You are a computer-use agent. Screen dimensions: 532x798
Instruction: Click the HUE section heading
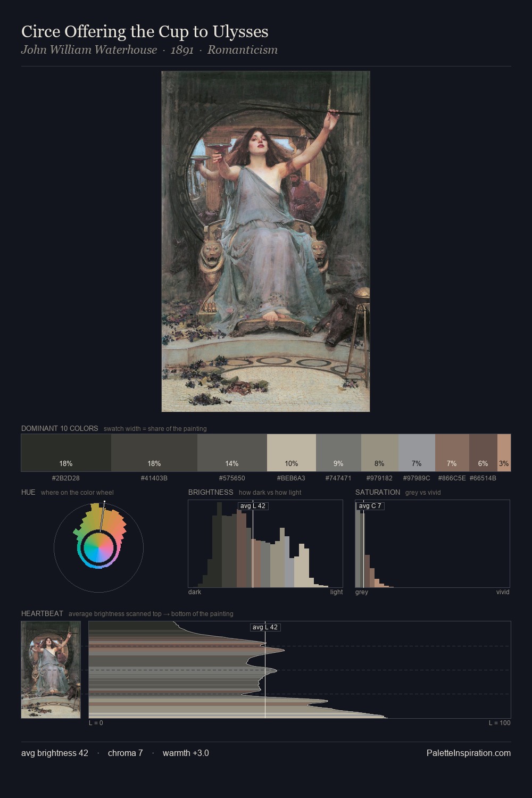(28, 492)
